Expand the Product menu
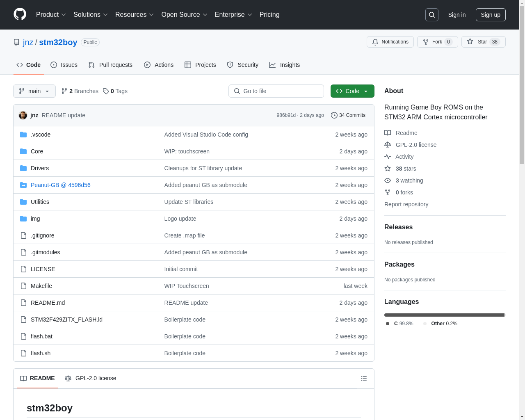 [51, 15]
